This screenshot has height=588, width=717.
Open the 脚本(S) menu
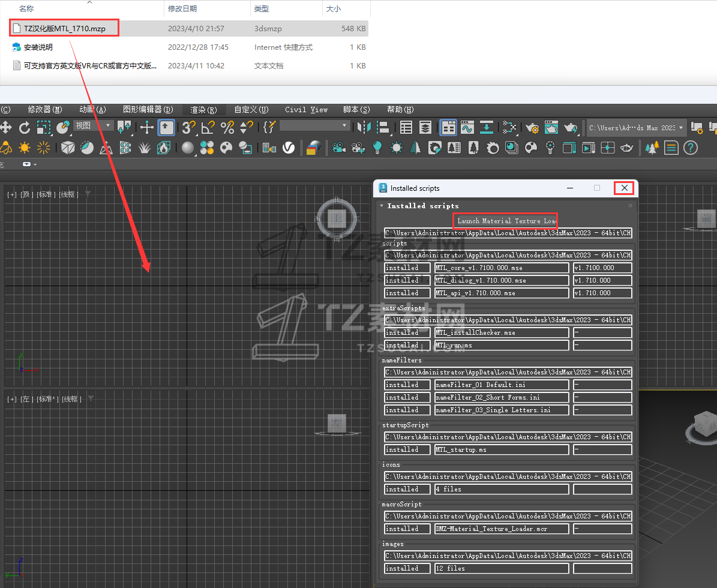pos(356,109)
